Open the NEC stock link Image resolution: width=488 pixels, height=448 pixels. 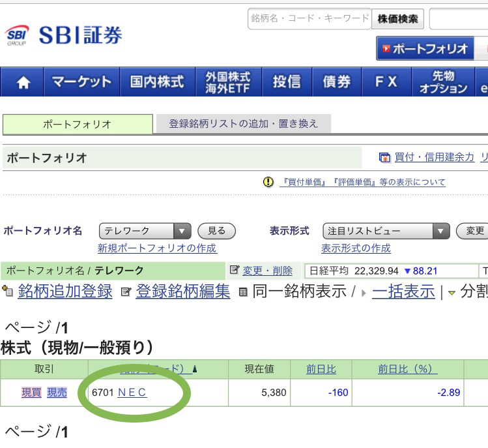click(x=132, y=392)
